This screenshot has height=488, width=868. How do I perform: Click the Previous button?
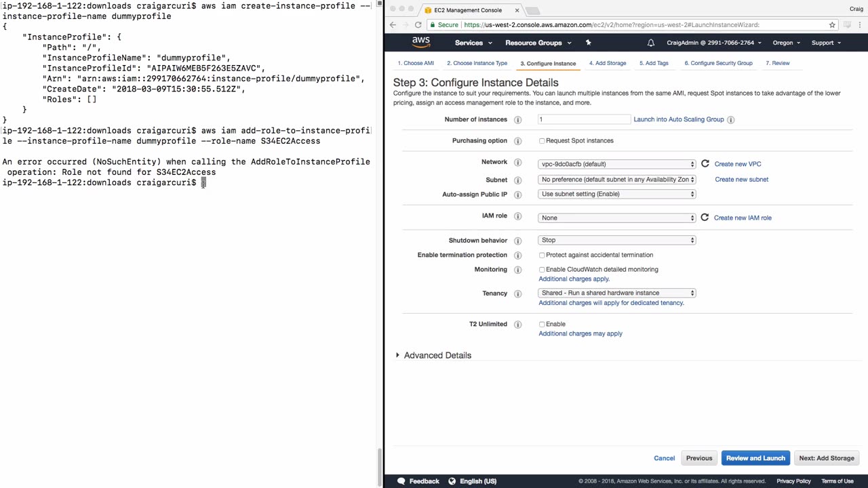pyautogui.click(x=699, y=458)
